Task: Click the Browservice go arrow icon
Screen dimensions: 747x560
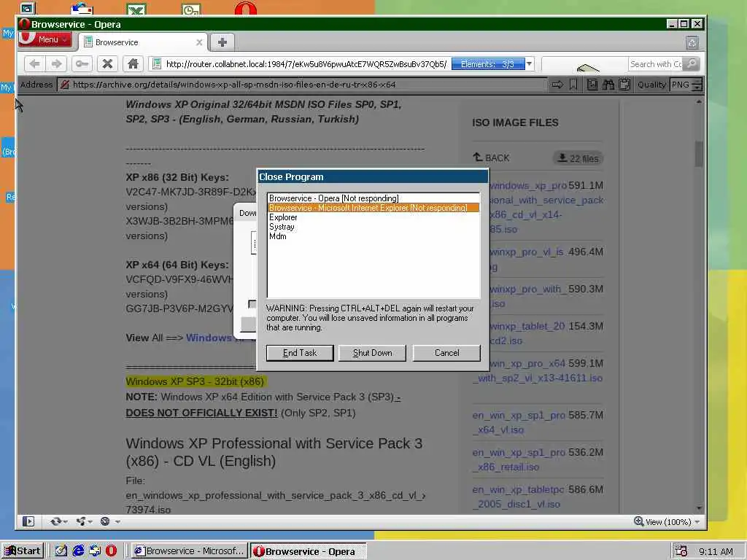Action: tap(557, 85)
